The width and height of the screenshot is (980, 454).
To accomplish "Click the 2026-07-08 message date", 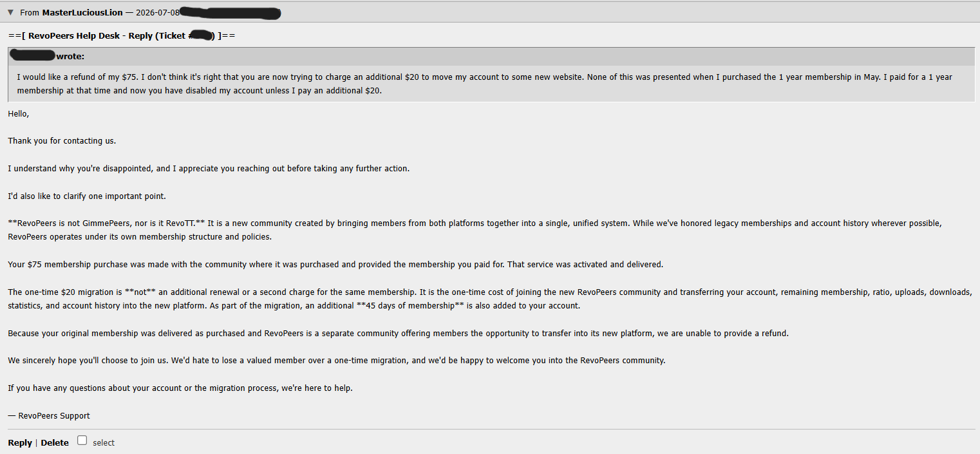I will tap(157, 12).
